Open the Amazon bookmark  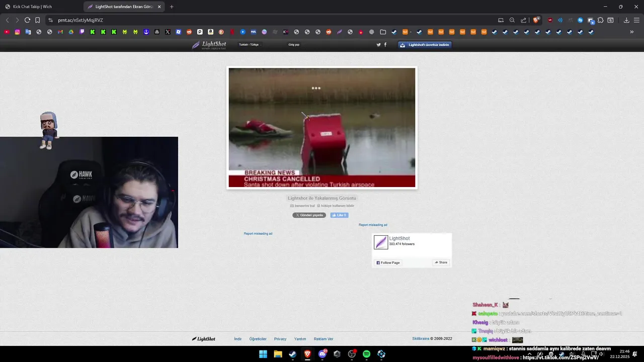210,32
